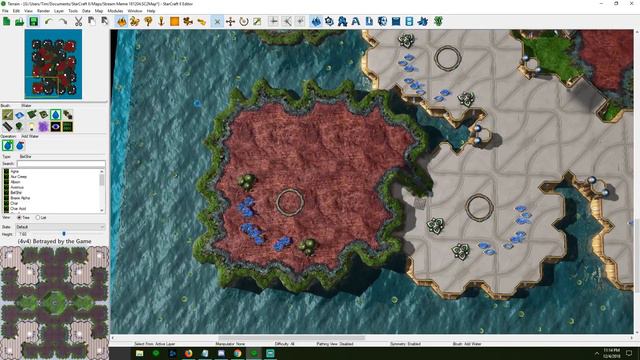The width and height of the screenshot is (640, 360).
Task: Open the Layer menu
Action: pyautogui.click(x=59, y=11)
